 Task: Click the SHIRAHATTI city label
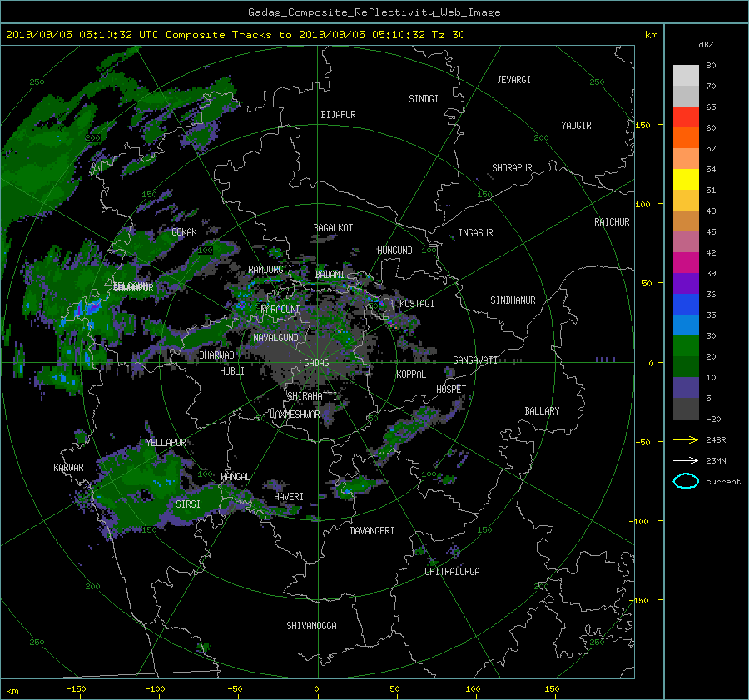tap(312, 396)
